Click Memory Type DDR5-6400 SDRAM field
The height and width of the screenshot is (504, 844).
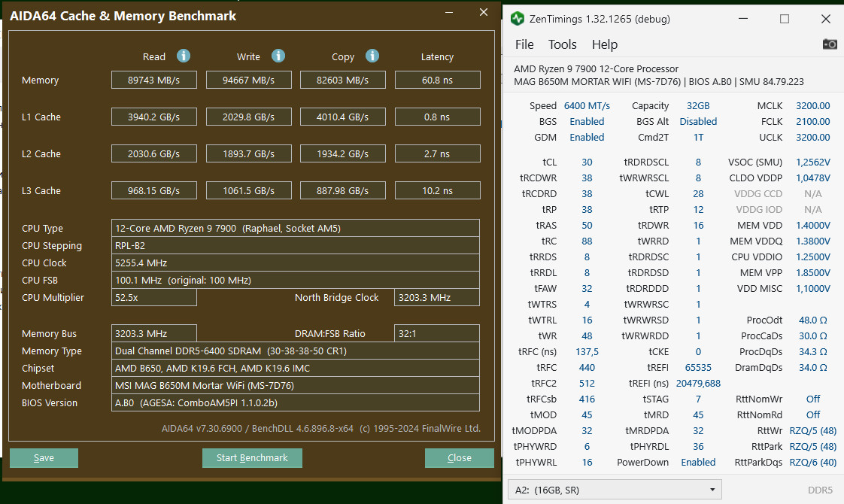pos(296,351)
